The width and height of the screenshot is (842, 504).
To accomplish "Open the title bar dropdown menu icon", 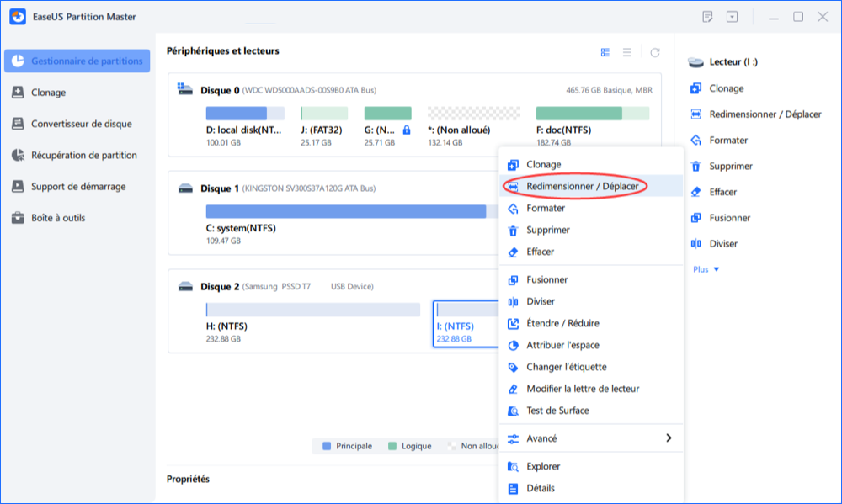I will [x=732, y=17].
